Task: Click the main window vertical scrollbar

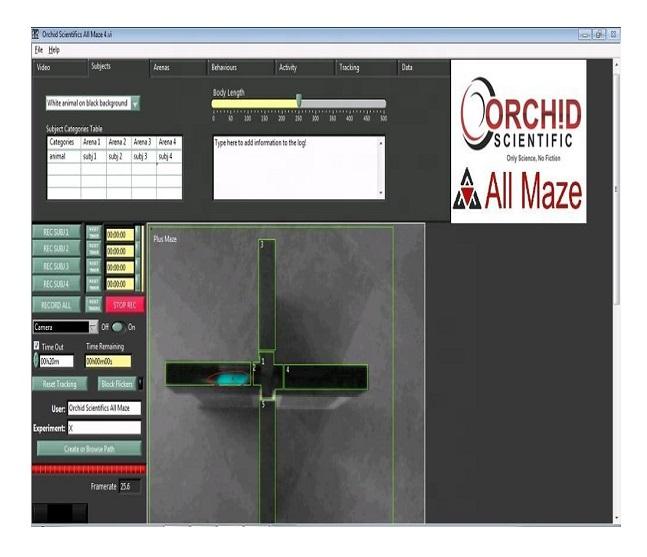Action: (x=616, y=190)
